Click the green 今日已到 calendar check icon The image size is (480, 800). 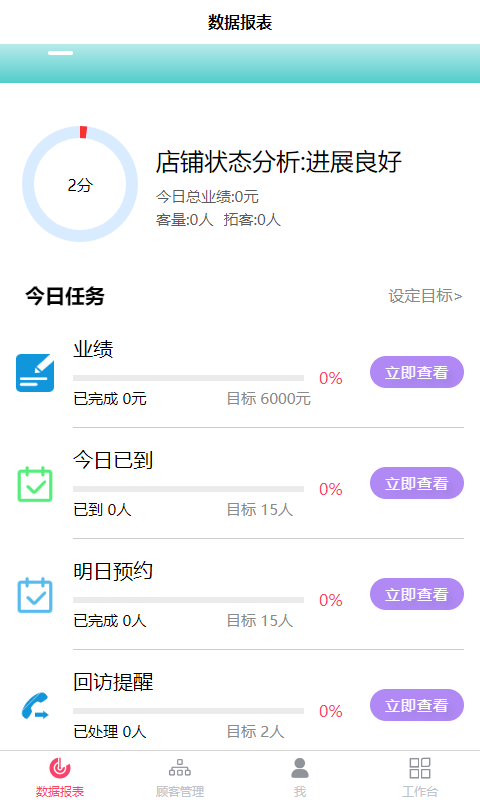click(x=35, y=484)
